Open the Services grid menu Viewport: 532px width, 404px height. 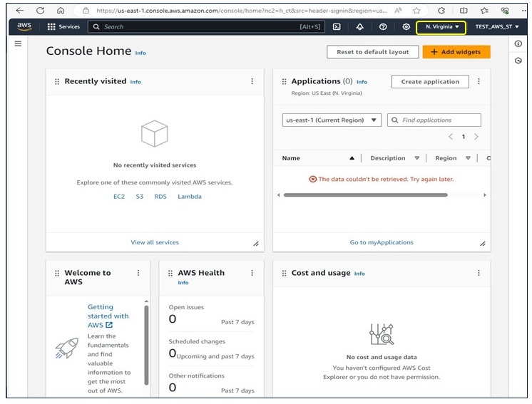(x=63, y=26)
